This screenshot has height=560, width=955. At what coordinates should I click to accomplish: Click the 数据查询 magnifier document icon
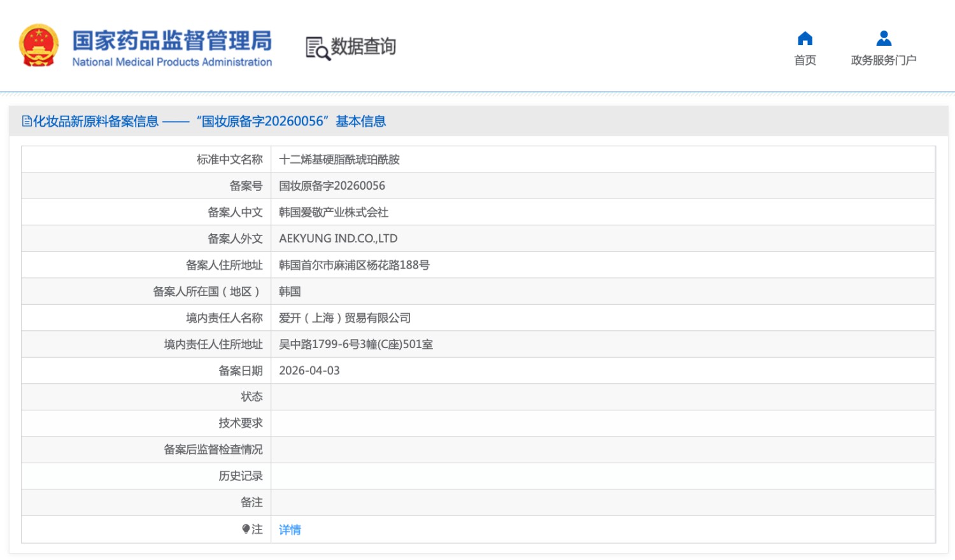(317, 48)
